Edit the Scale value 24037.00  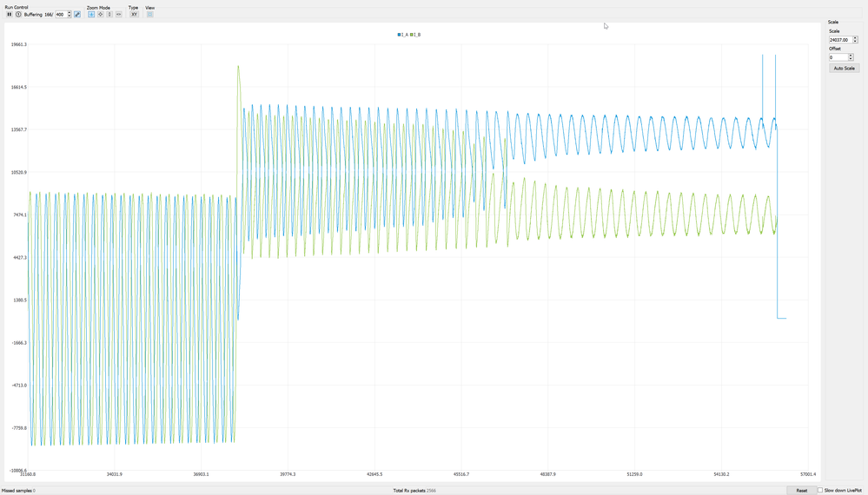(840, 40)
